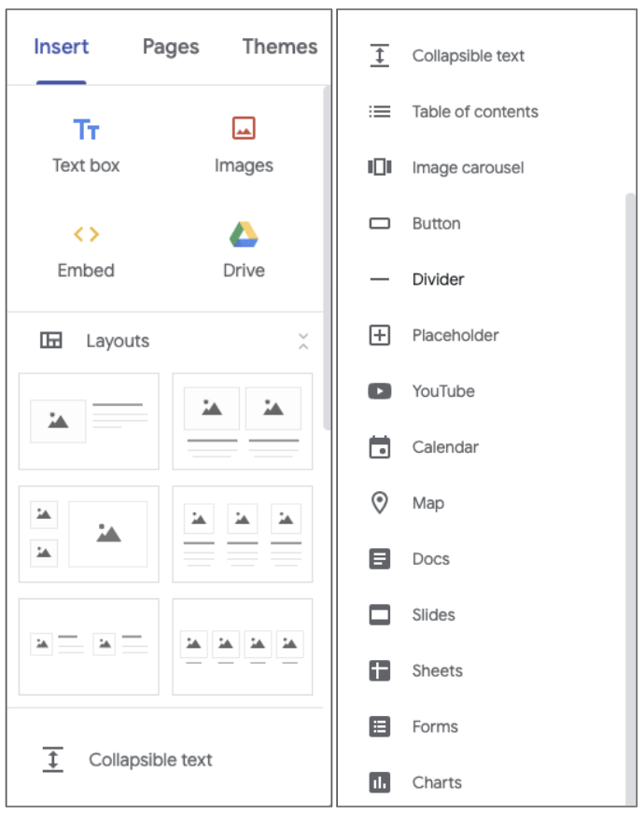This screenshot has height=814, width=644.
Task: Click Collapsible text icon in right panel
Action: (x=380, y=56)
